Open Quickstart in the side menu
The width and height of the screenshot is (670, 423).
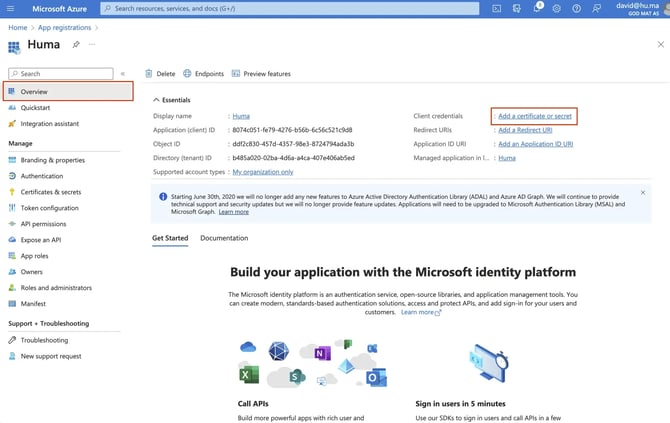tap(35, 108)
